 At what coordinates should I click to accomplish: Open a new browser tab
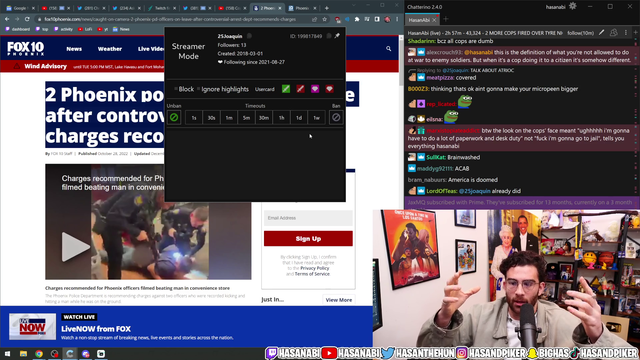[x=327, y=8]
